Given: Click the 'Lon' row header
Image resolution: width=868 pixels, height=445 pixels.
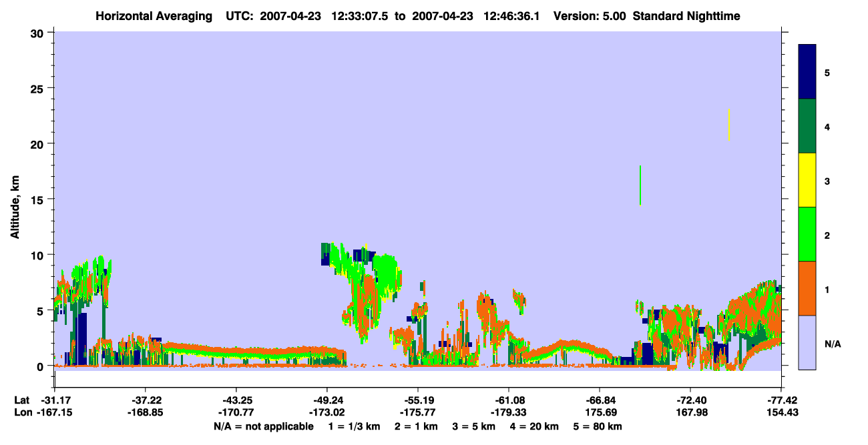Looking at the screenshot, I should pyautogui.click(x=22, y=413).
